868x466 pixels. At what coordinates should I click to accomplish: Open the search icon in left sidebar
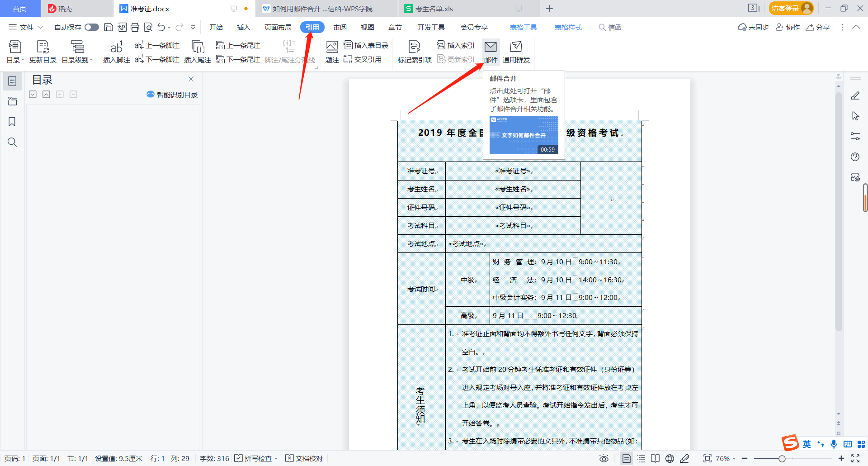(x=12, y=142)
